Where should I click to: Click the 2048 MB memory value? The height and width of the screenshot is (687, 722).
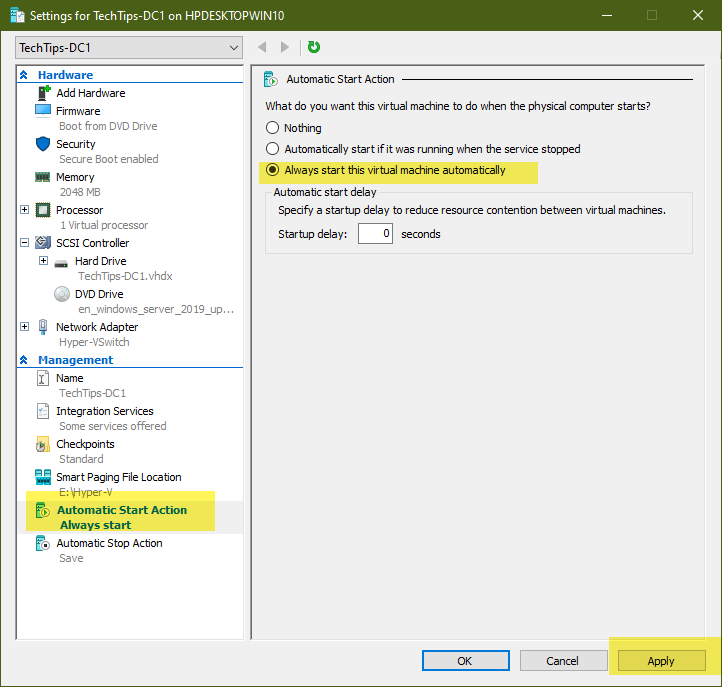point(80,192)
